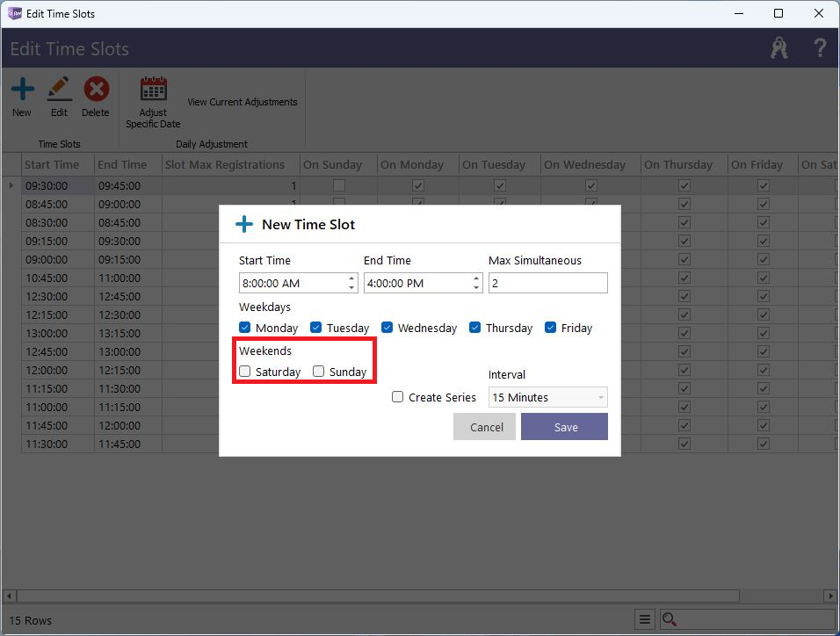This screenshot has width=840, height=636.
Task: Toggle On Sunday checkbox in 09:30:00 row
Action: 338,185
